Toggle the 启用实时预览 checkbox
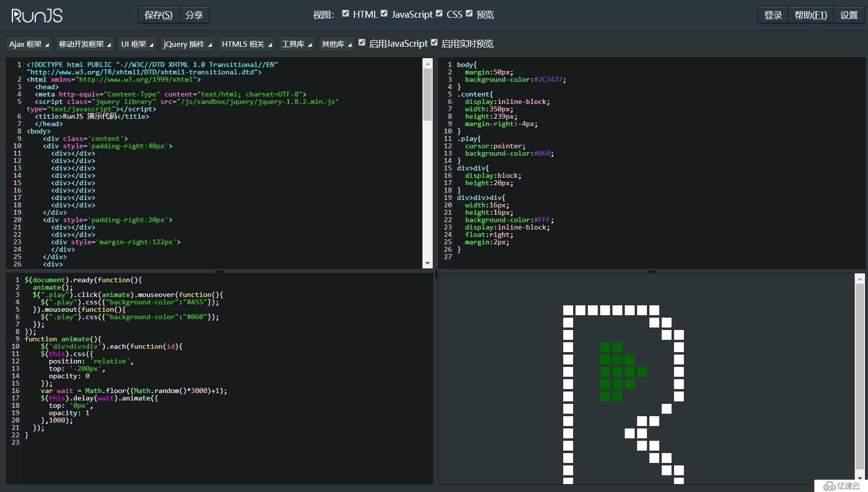The width and height of the screenshot is (868, 492). click(434, 42)
